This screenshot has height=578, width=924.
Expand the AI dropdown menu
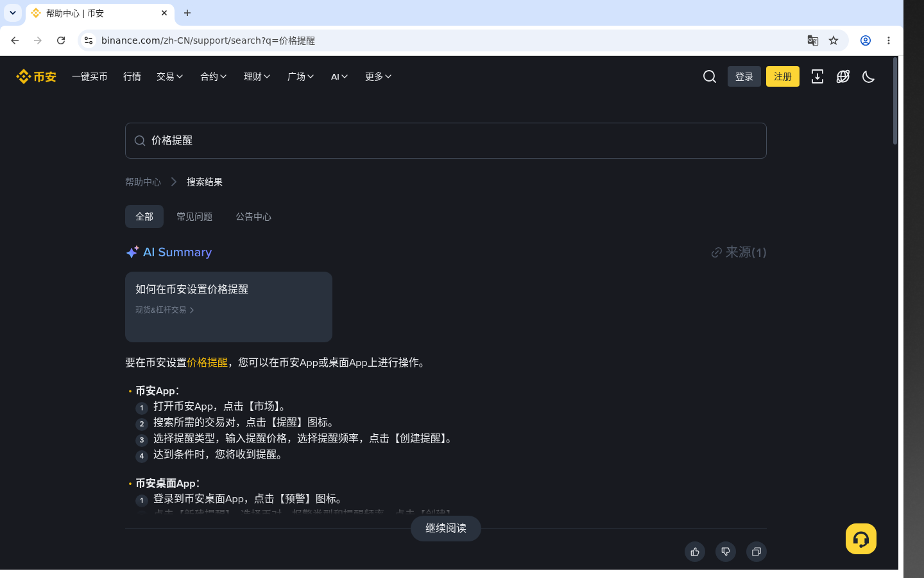point(339,76)
